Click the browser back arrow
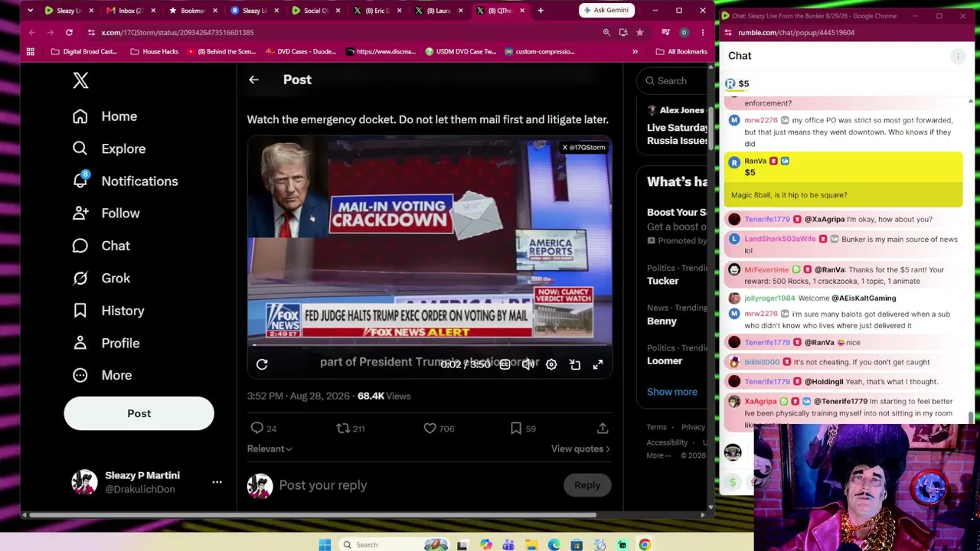Viewport: 980px width, 551px height. [32, 33]
